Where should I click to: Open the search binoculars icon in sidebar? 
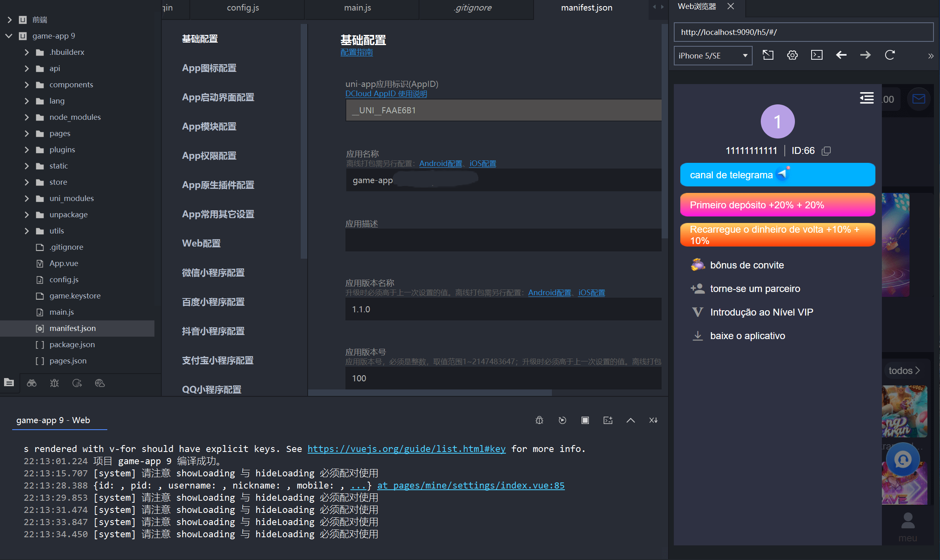pyautogui.click(x=32, y=383)
